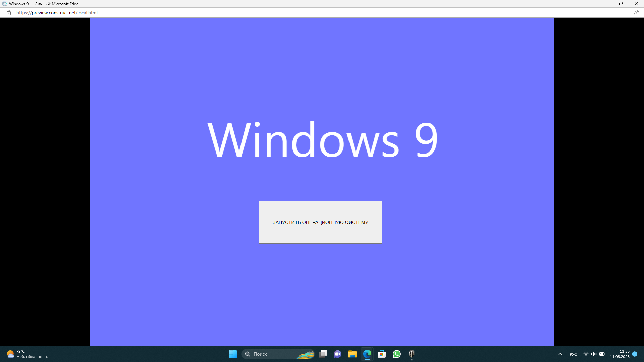644x362 pixels.
Task: View page security info via the lock icon
Action: 8,13
